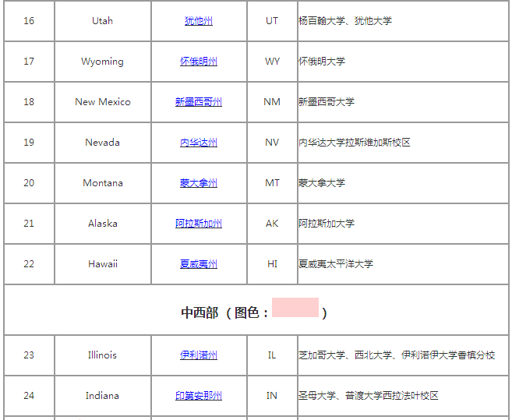
Task: Click the 夏威夷州 link
Action: point(198,264)
